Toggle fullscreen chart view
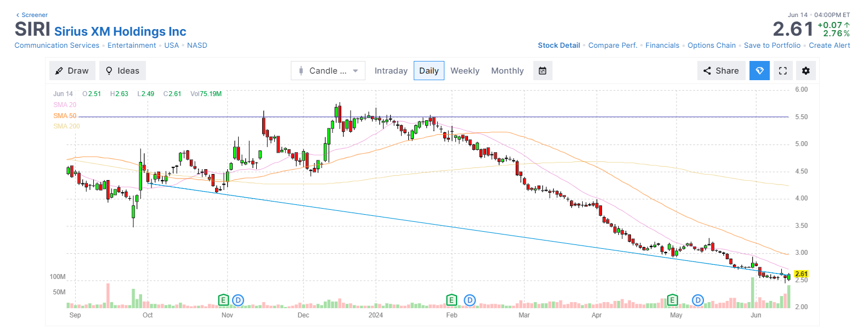This screenshot has height=335, width=868. click(x=783, y=71)
